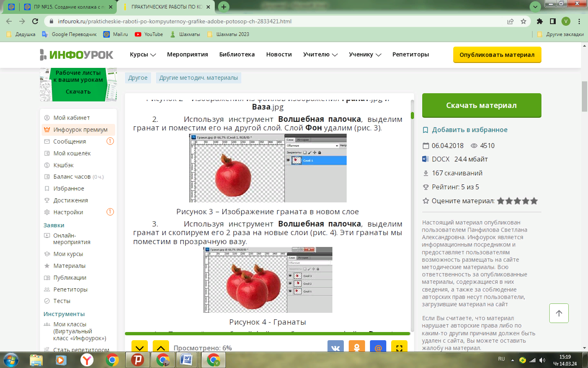Open YouTube bookmark
The width and height of the screenshot is (588, 368).
click(x=149, y=34)
